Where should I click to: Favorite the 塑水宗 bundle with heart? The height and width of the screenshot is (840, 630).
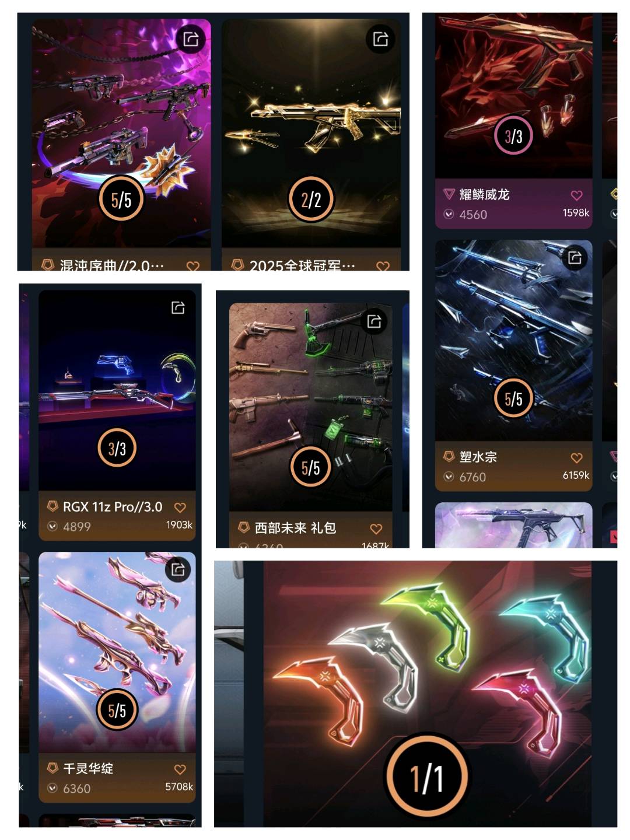click(576, 458)
